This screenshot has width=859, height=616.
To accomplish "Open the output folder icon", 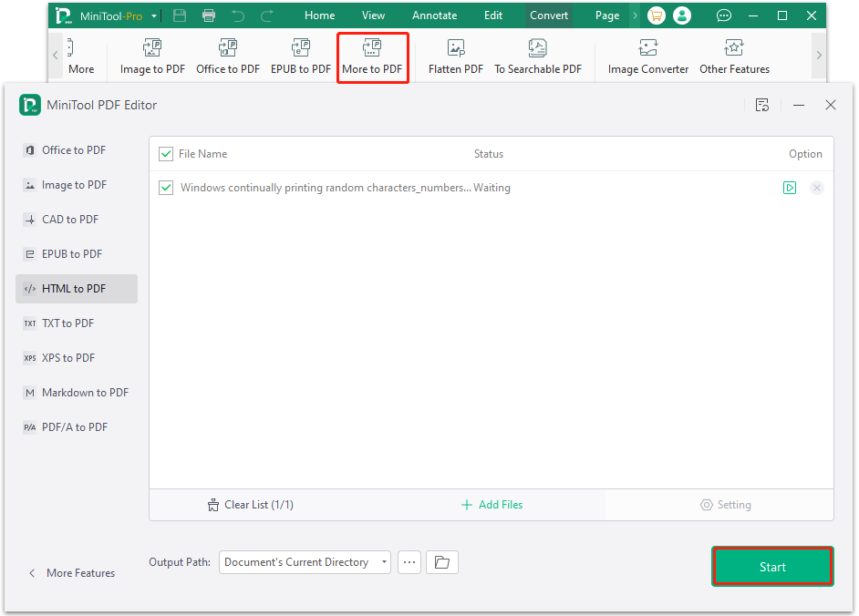I will [442, 562].
